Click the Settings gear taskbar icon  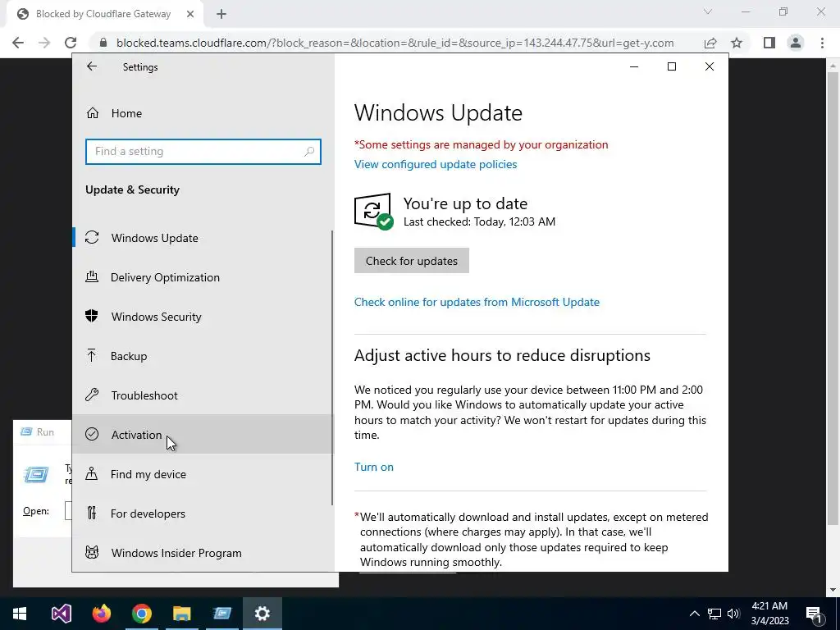pyautogui.click(x=262, y=614)
